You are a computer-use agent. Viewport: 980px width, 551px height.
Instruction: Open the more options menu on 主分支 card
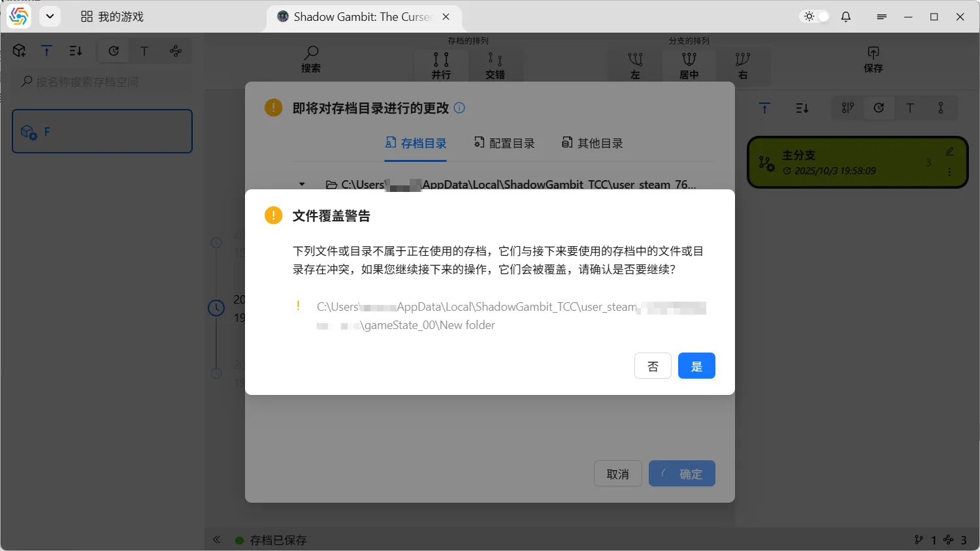pyautogui.click(x=949, y=172)
